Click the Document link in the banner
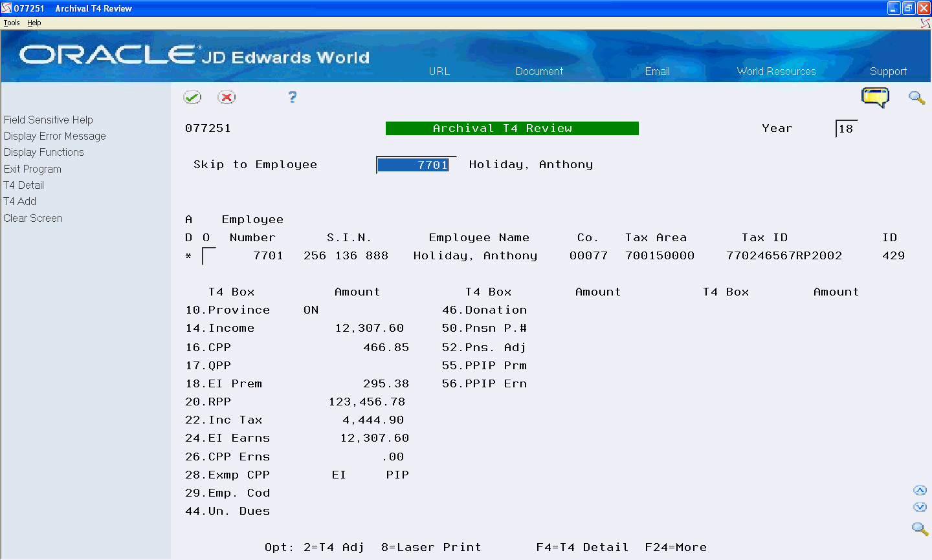The width and height of the screenshot is (932, 560). pyautogui.click(x=538, y=72)
